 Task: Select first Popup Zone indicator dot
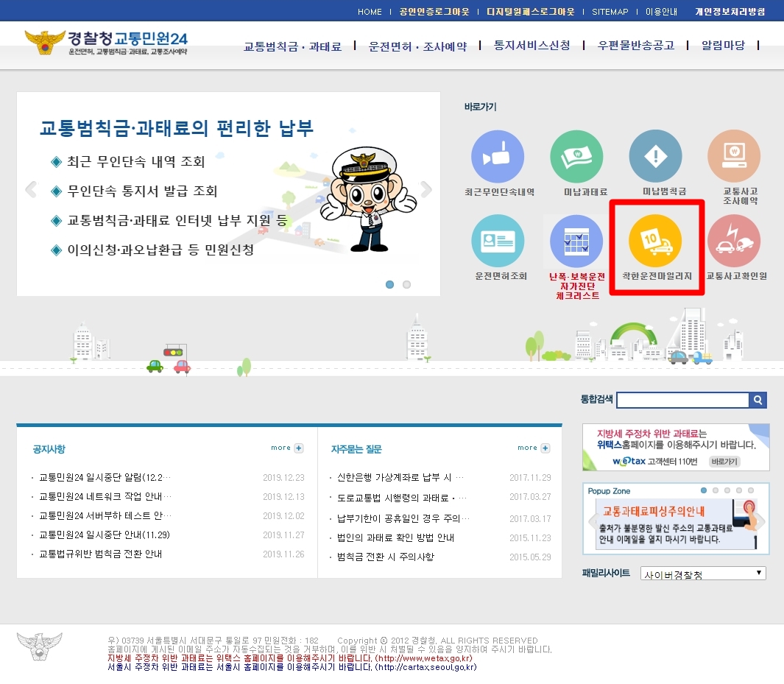pyautogui.click(x=704, y=490)
